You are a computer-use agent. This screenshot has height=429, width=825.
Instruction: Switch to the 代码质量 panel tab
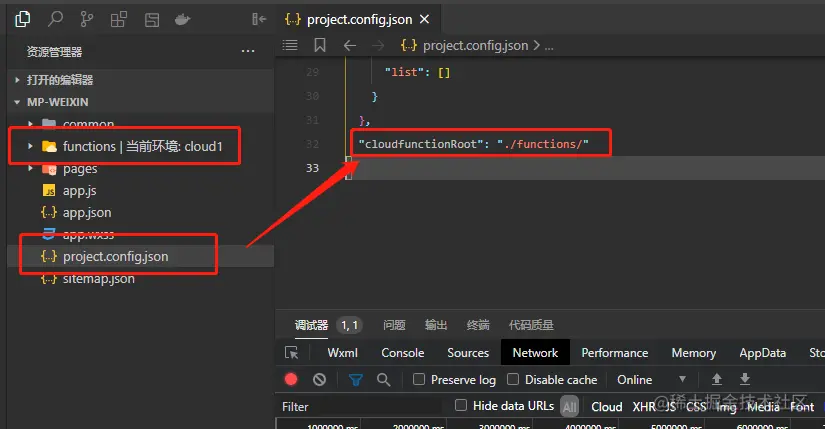pyautogui.click(x=531, y=325)
